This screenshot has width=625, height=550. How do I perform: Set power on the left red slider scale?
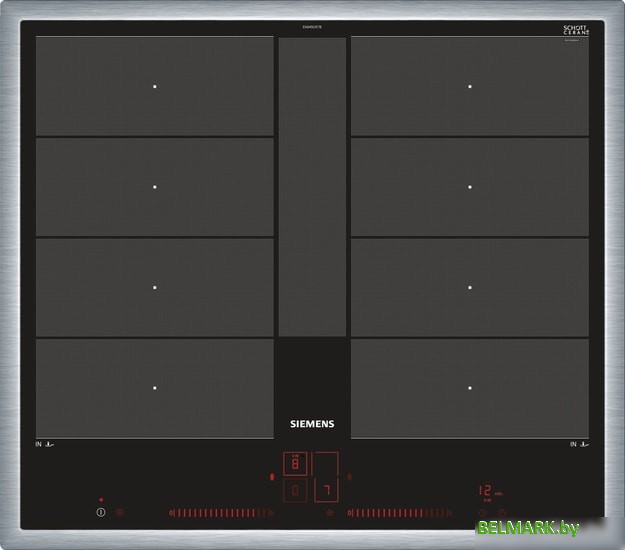point(222,513)
